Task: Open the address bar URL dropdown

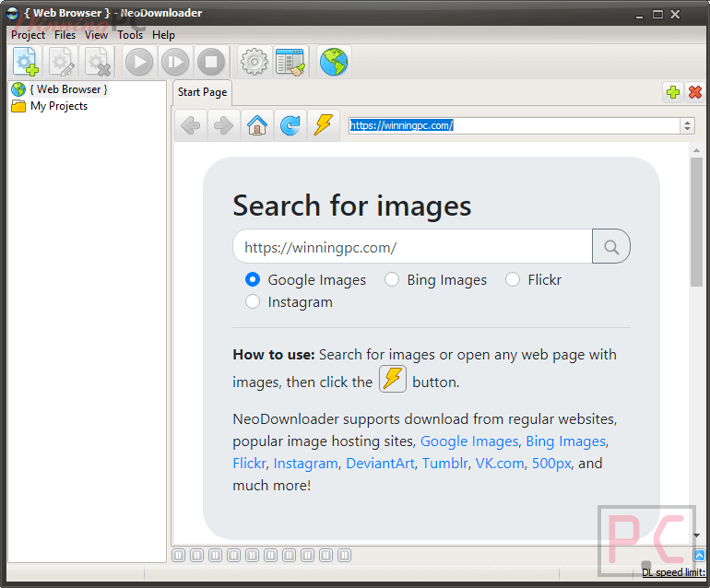Action: (x=687, y=125)
